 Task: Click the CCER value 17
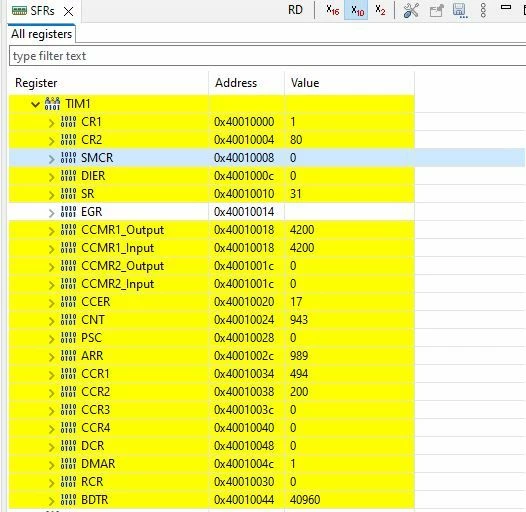(x=296, y=302)
